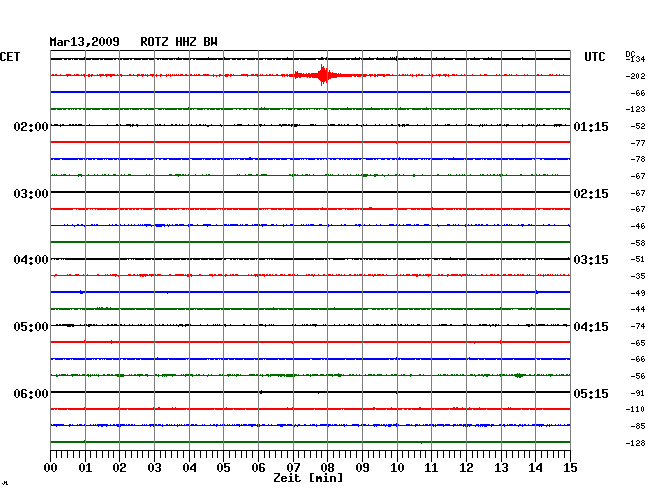Click the DC offset value -78

click(x=638, y=159)
